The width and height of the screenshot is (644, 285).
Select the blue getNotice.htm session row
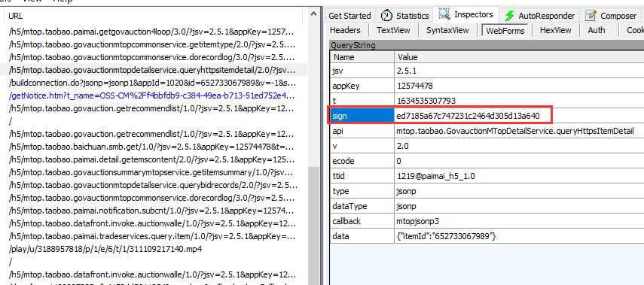pos(154,96)
